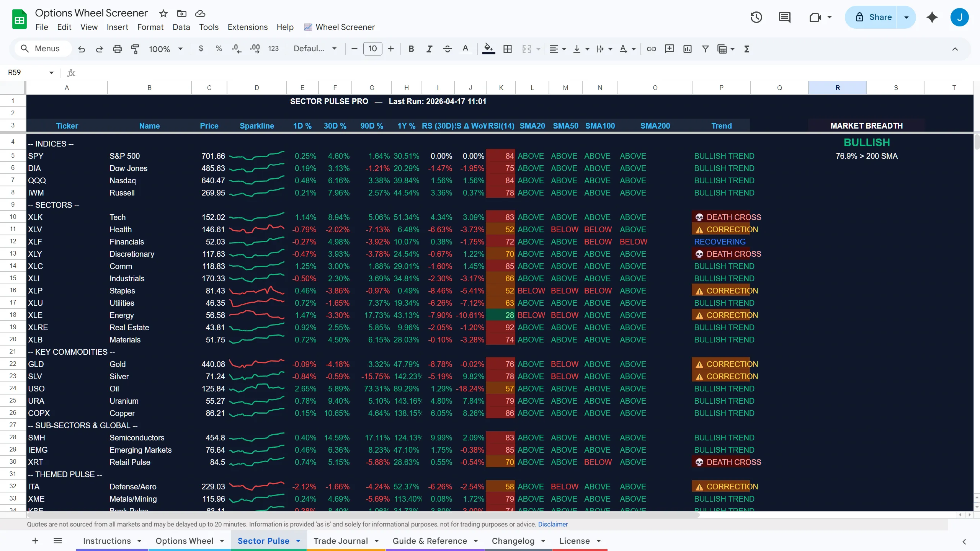Image resolution: width=980 pixels, height=551 pixels.
Task: Check the cloud document status icon
Action: [x=200, y=14]
